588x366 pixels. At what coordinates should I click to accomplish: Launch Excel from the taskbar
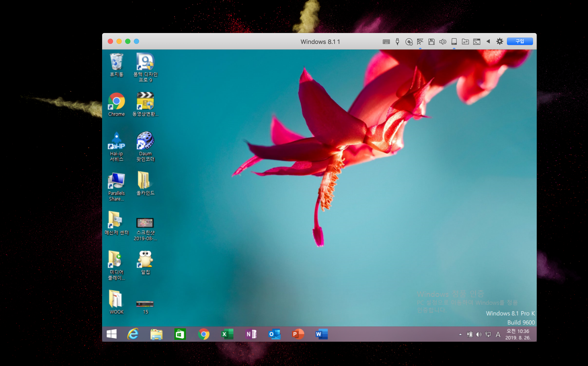(227, 334)
